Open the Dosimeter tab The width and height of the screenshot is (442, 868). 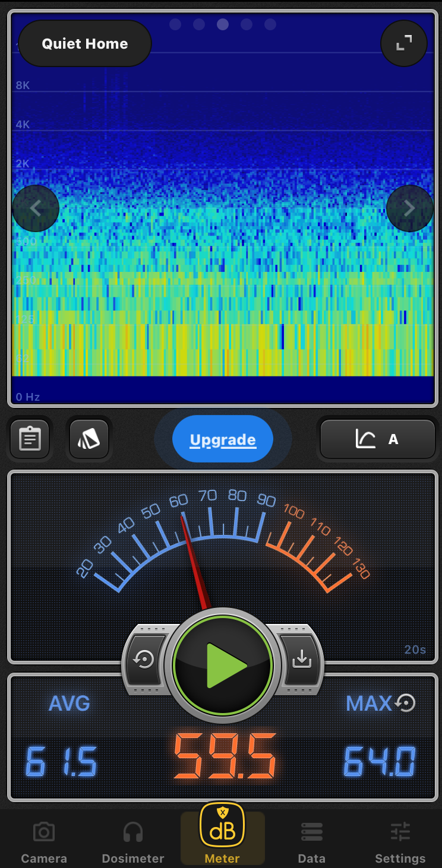point(132,843)
